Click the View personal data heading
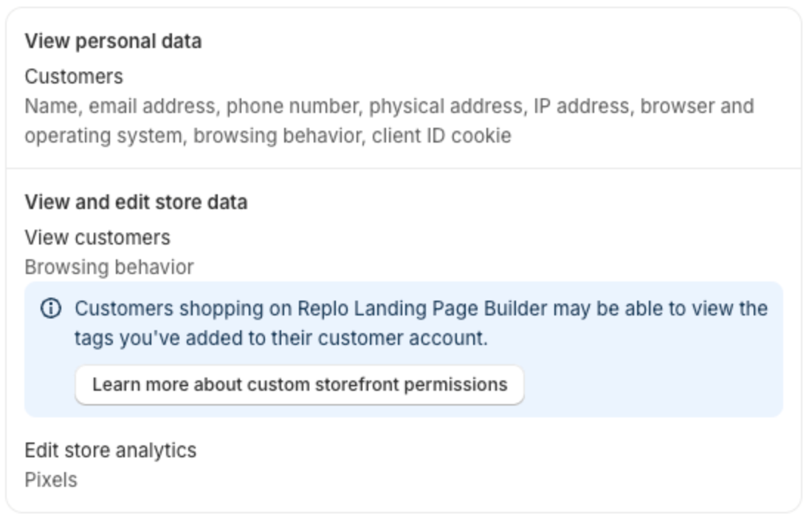 [113, 41]
